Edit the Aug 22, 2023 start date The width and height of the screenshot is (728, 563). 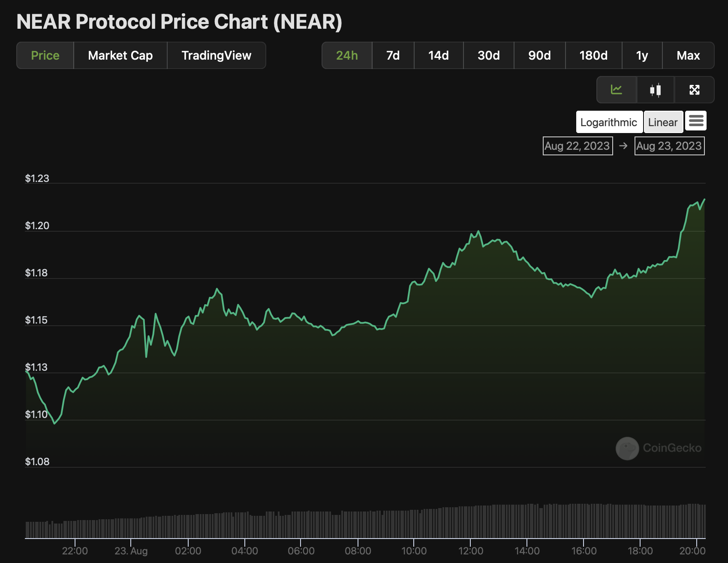click(578, 146)
